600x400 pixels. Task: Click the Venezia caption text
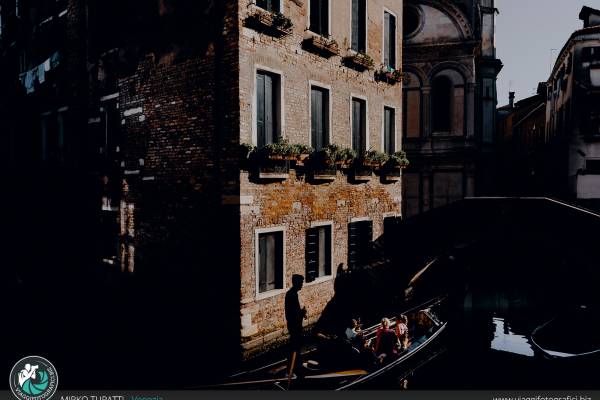[x=147, y=397]
